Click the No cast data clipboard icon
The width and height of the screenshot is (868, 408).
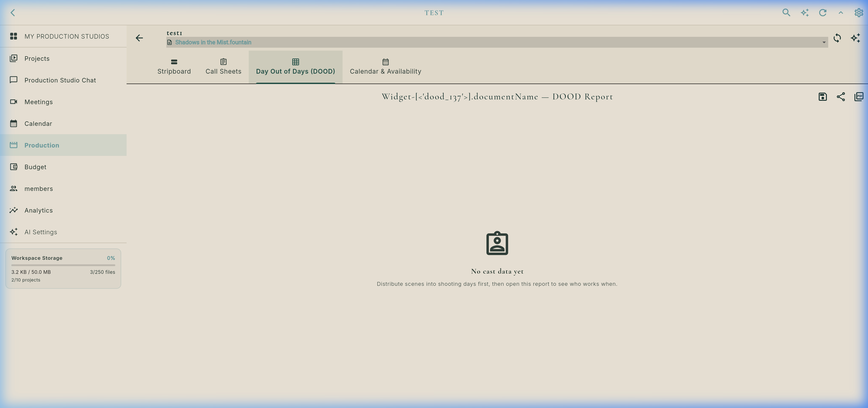point(497,243)
